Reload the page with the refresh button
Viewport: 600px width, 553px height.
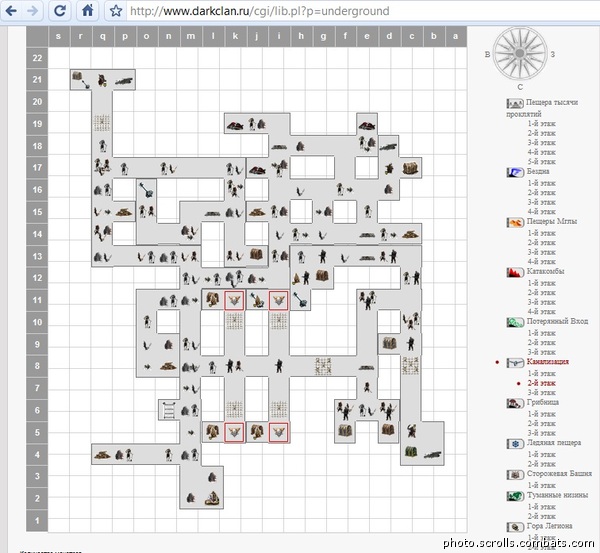[x=60, y=12]
